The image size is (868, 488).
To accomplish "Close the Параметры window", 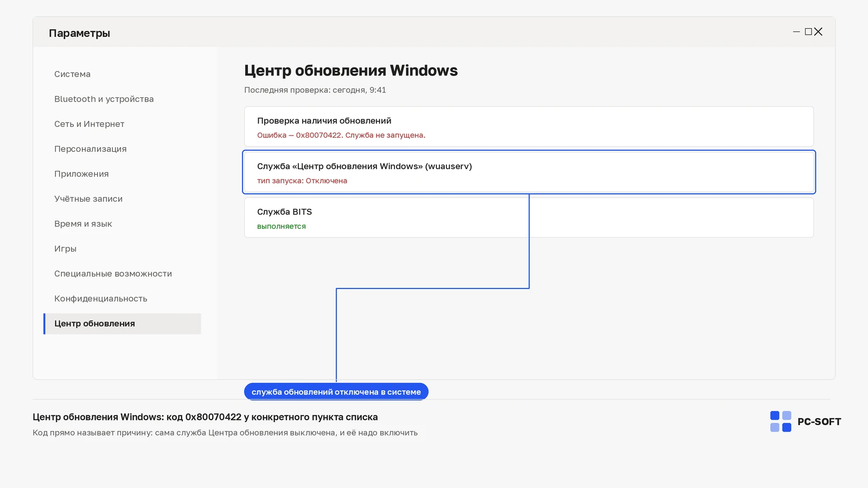I will pos(818,32).
